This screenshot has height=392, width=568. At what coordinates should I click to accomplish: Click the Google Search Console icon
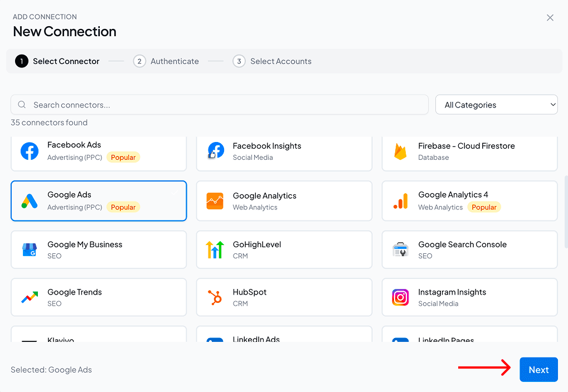pos(400,249)
